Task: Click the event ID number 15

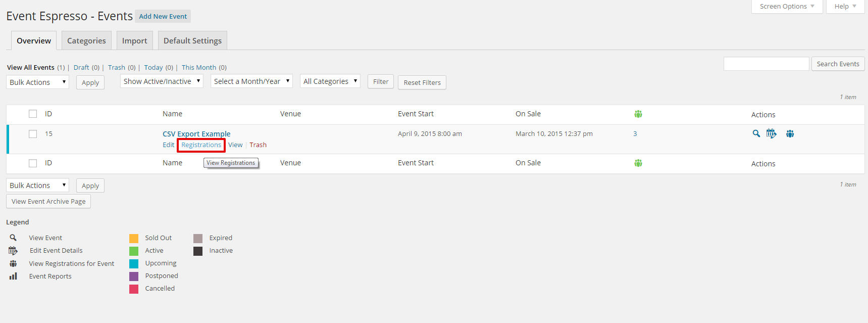Action: pyautogui.click(x=48, y=134)
